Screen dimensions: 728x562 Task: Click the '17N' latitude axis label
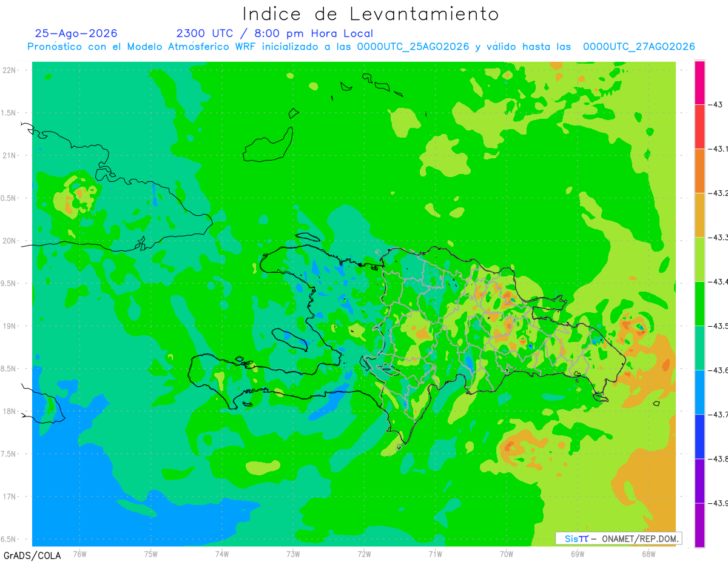[9, 497]
